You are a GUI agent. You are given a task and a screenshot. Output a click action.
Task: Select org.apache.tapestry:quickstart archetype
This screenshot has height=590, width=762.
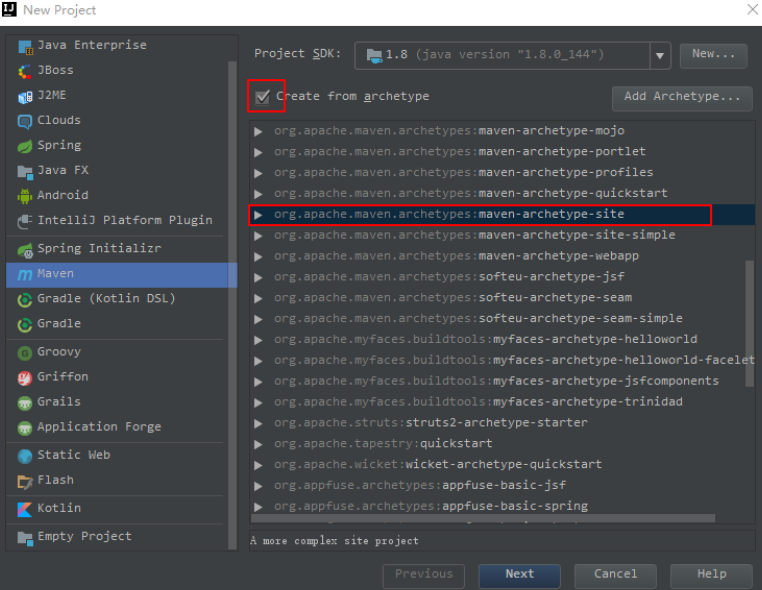502,444
